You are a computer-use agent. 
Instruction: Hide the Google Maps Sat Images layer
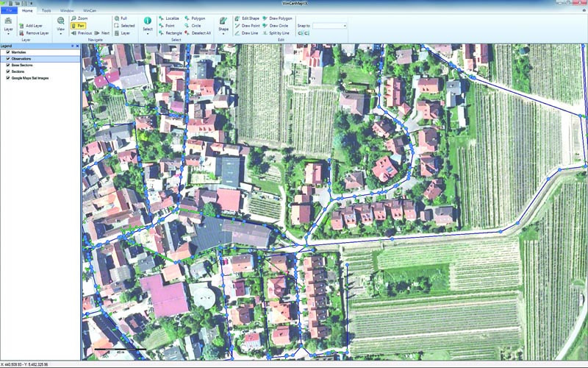pos(8,77)
